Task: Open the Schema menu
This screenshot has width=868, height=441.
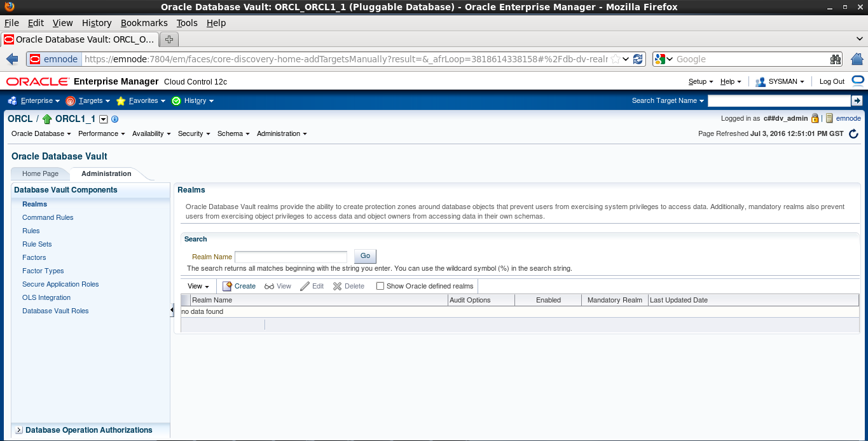Action: (x=233, y=133)
